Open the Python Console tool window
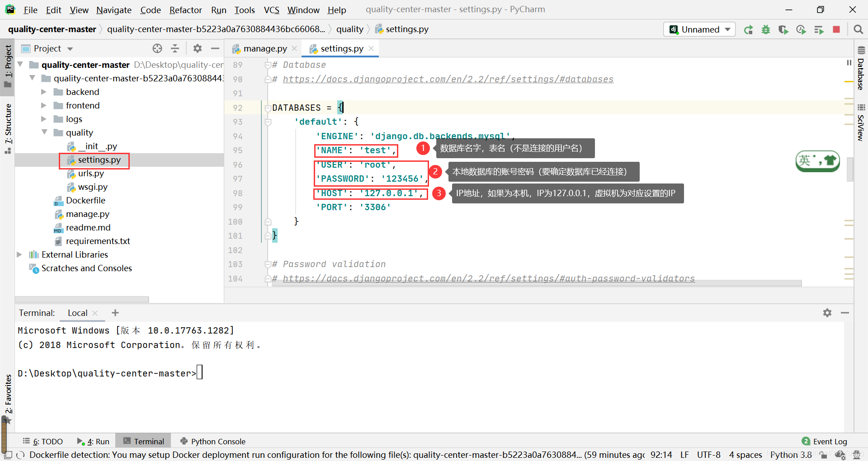Screen dimensions: 868x461 click(x=213, y=441)
